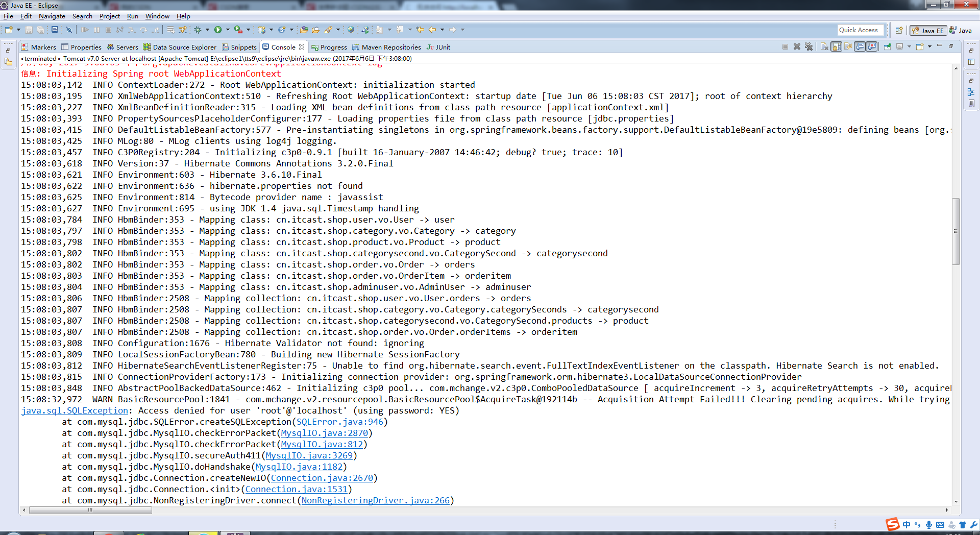Expand the New wizard dropdown arrow
The image size is (980, 535).
point(18,30)
